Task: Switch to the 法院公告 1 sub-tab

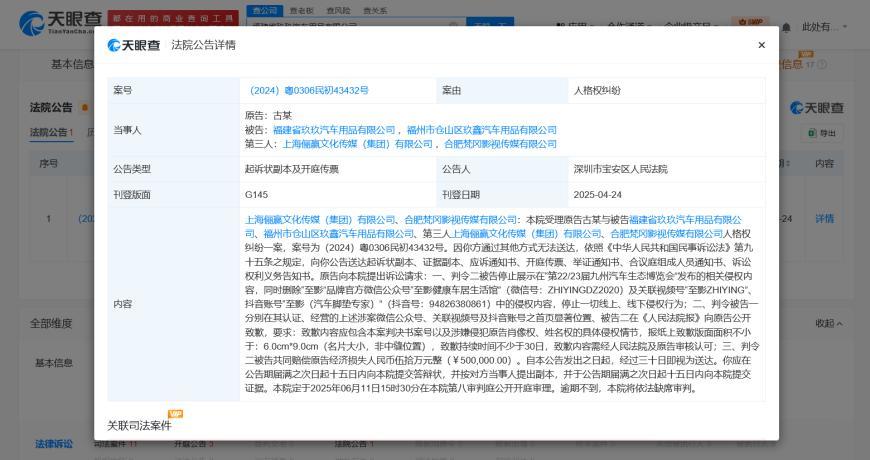Action: [x=52, y=133]
